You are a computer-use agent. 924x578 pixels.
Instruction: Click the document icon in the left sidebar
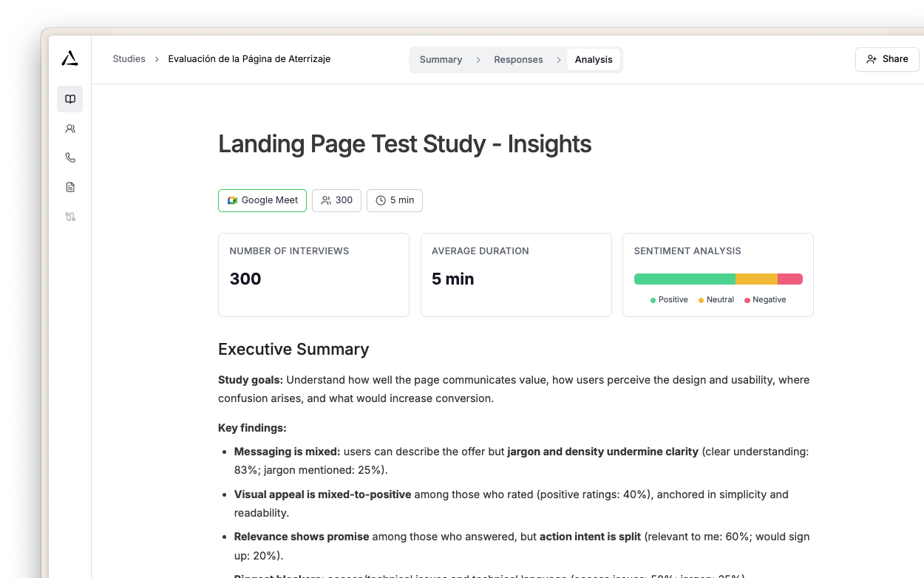coord(69,187)
